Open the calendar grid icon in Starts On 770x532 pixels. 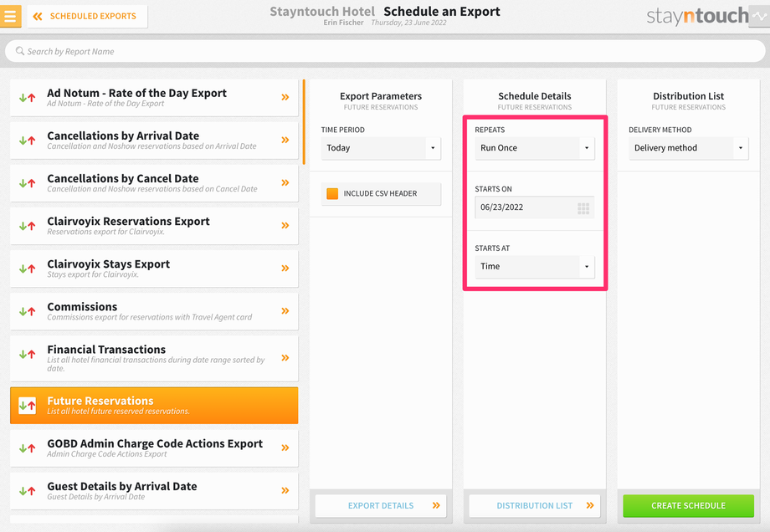click(x=583, y=208)
